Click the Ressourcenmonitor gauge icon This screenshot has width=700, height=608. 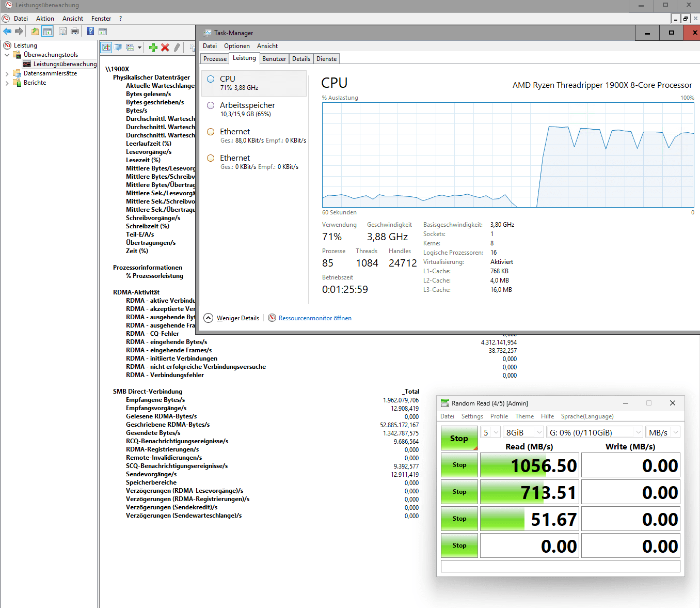coord(272,318)
